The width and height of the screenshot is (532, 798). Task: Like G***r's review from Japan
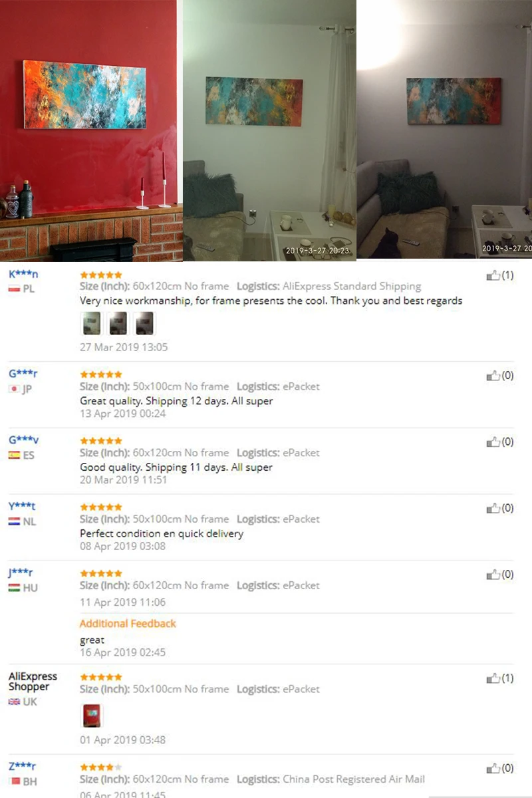[493, 376]
